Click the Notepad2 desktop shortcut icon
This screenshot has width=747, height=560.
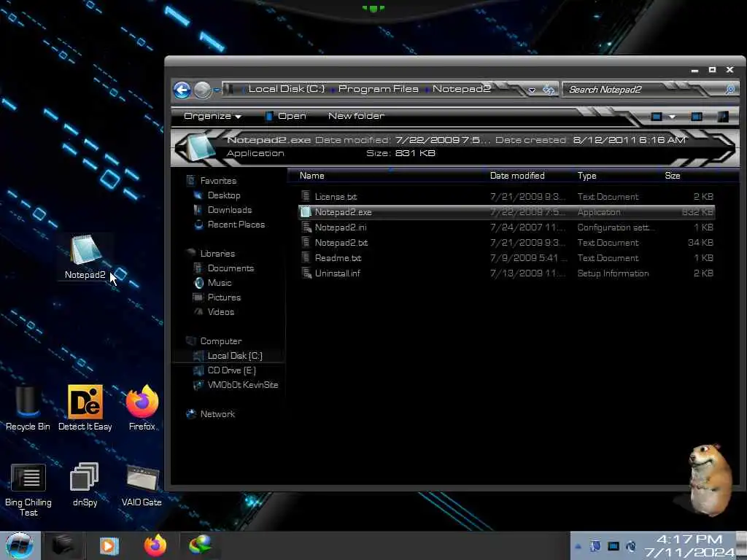click(x=85, y=256)
